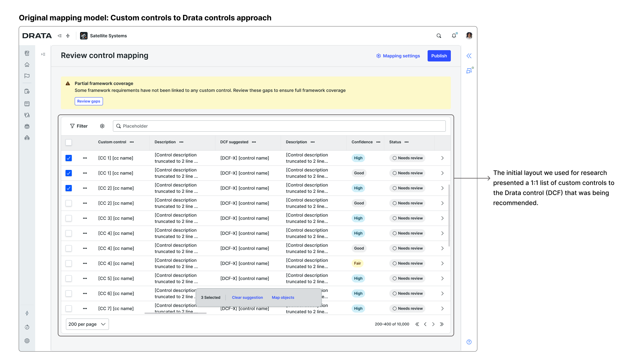637x364 pixels.
Task: Open the lightning bolt icon in sidebar
Action: [x=27, y=313]
